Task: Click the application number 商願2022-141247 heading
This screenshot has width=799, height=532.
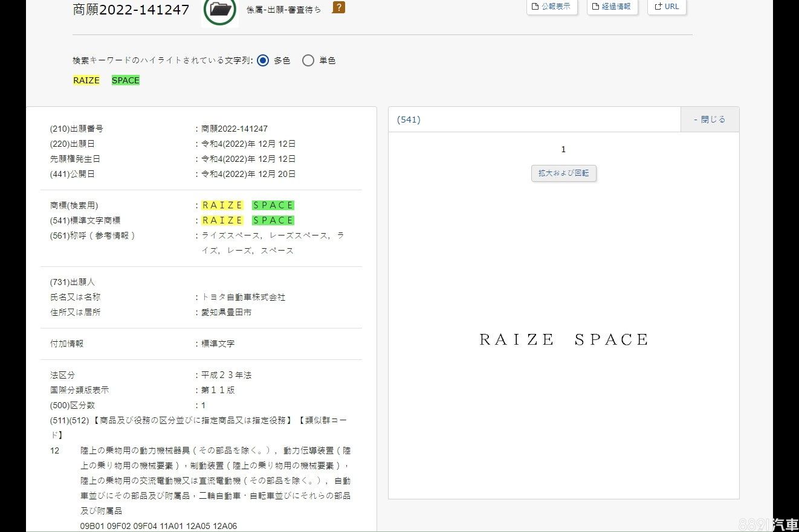Action: [x=131, y=10]
